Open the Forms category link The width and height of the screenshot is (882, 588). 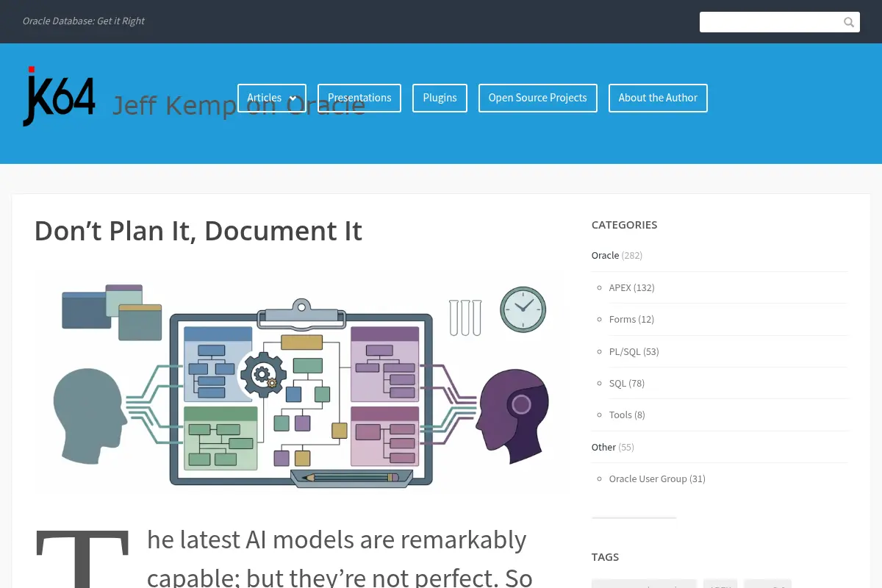[623, 319]
